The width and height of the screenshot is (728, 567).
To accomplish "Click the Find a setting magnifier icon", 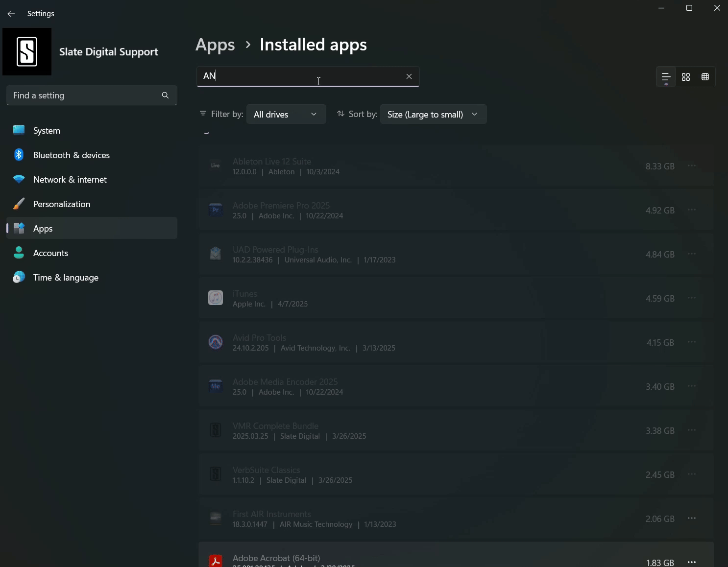I will (x=165, y=95).
